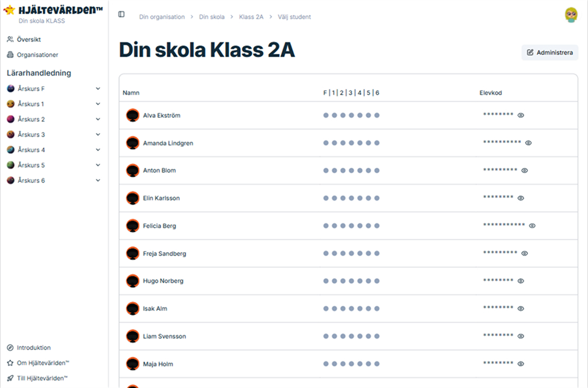The height and width of the screenshot is (388, 588).
Task: Click the Hjältevärlden star logo
Action: (10, 10)
